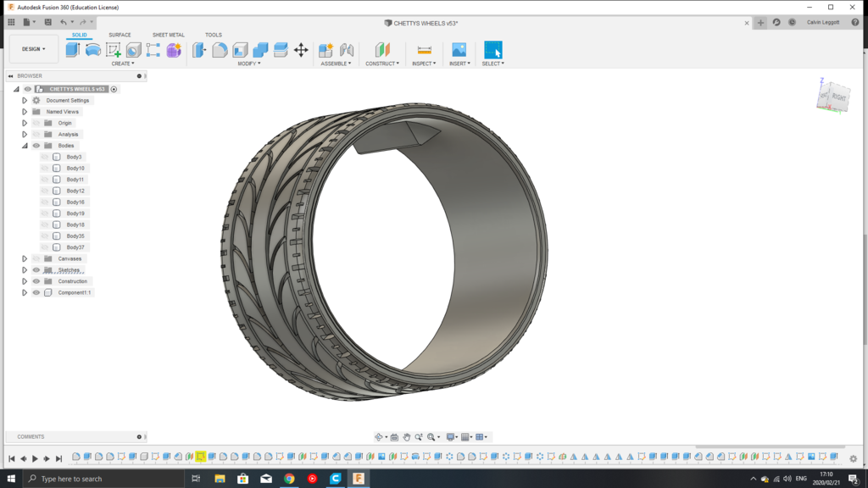Open the New Component icon under Assemble
The width and height of the screenshot is (868, 488).
pos(327,49)
